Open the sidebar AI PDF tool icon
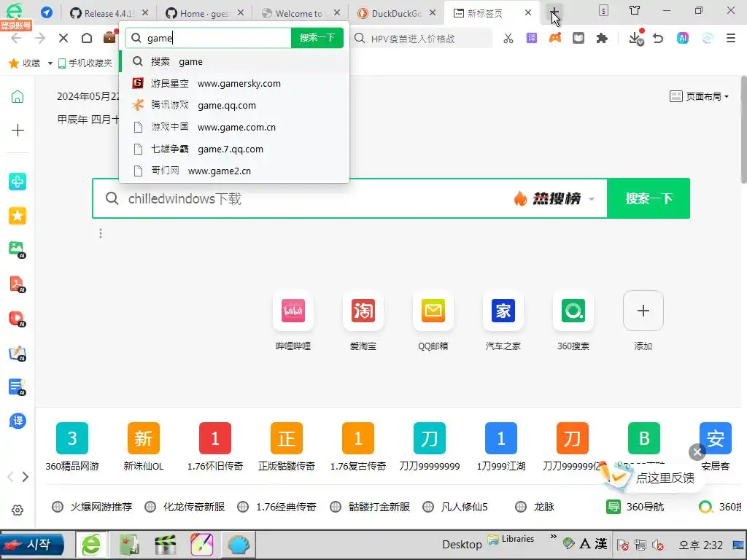 18,284
